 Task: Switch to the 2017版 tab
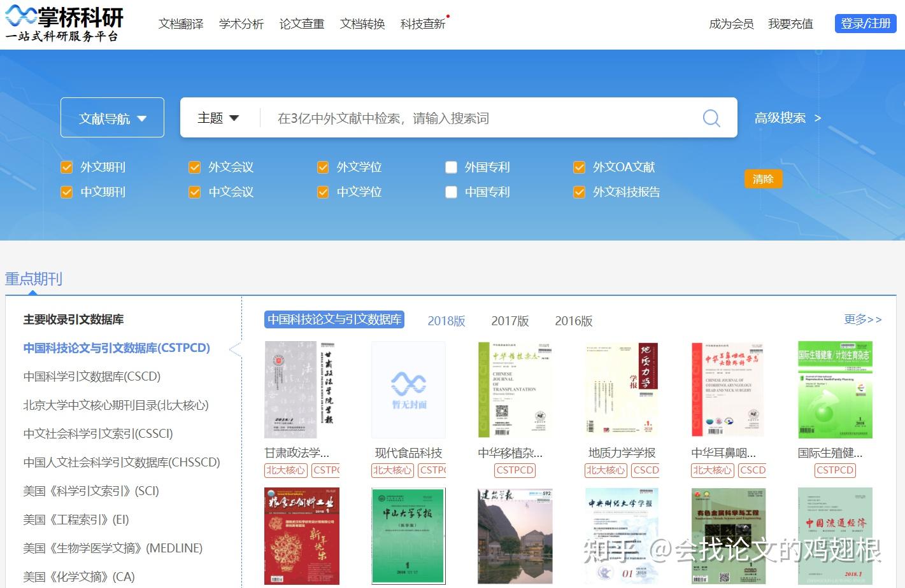(510, 321)
